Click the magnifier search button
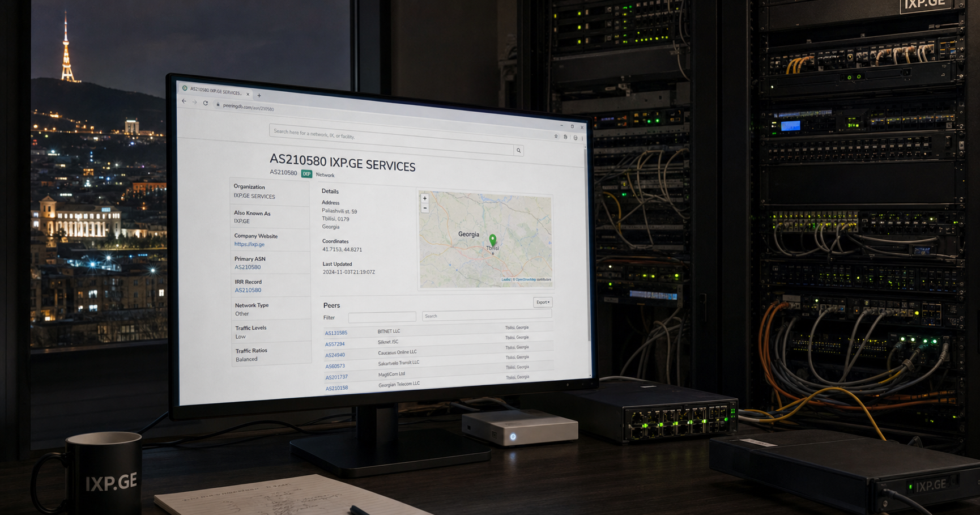Image resolution: width=980 pixels, height=515 pixels. click(x=518, y=150)
